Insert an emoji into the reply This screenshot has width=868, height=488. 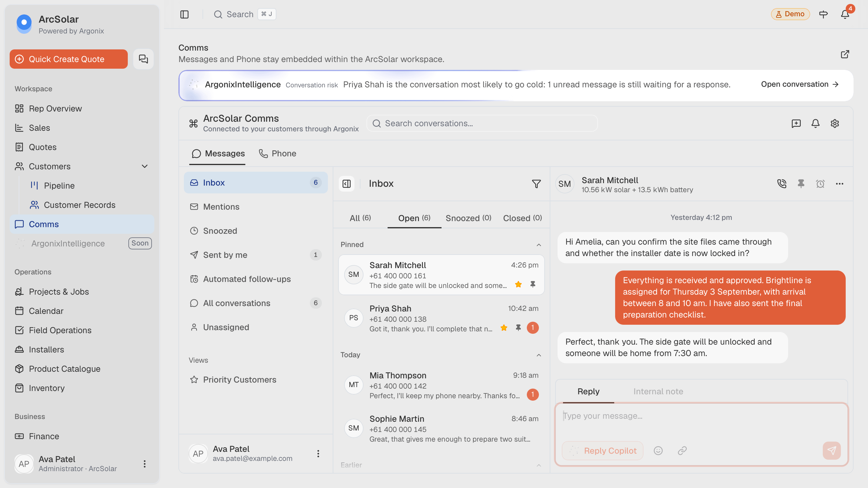click(x=658, y=451)
